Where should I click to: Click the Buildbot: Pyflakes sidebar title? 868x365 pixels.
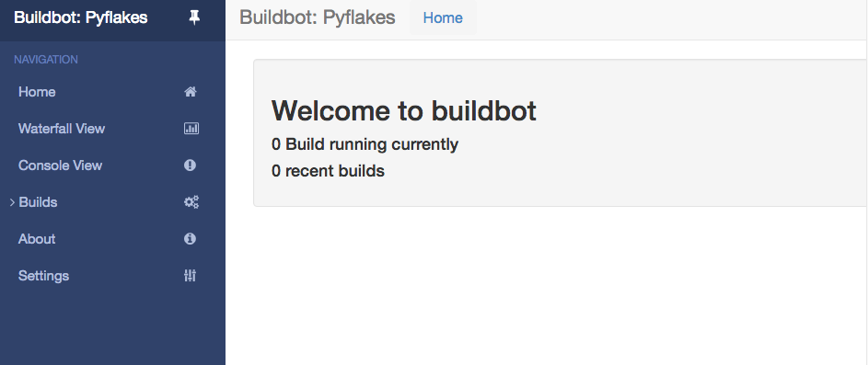pyautogui.click(x=81, y=17)
